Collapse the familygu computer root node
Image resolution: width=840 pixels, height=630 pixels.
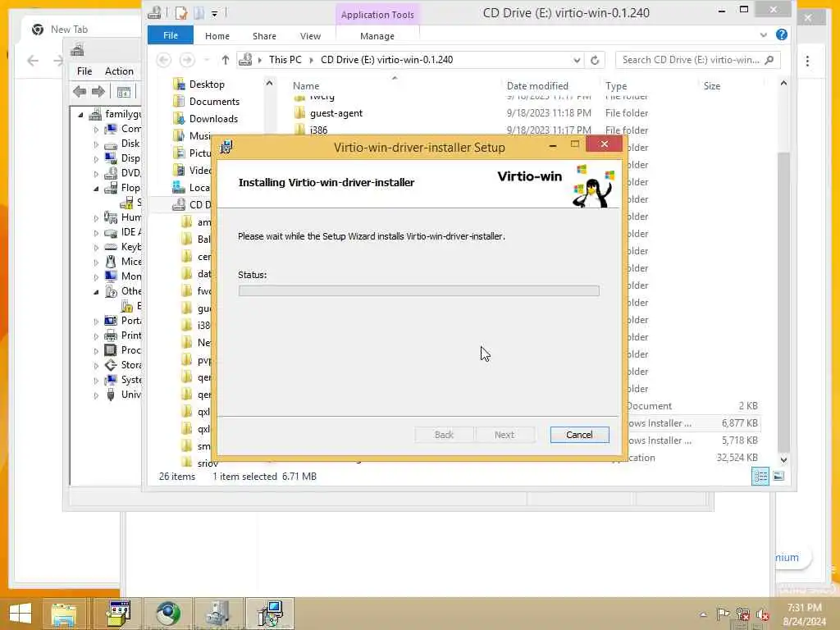pos(80,114)
